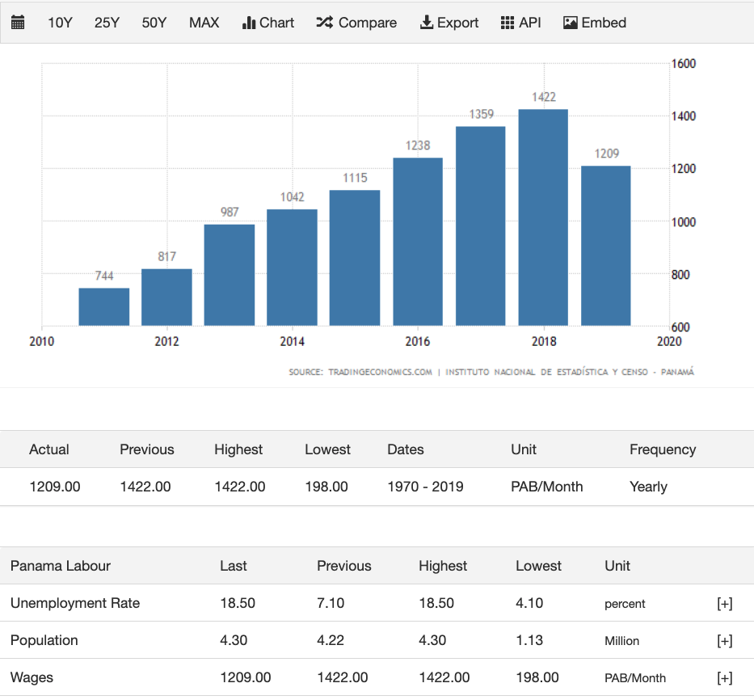Click the 1422 bar for 2018
754x700 pixels.
(543, 217)
